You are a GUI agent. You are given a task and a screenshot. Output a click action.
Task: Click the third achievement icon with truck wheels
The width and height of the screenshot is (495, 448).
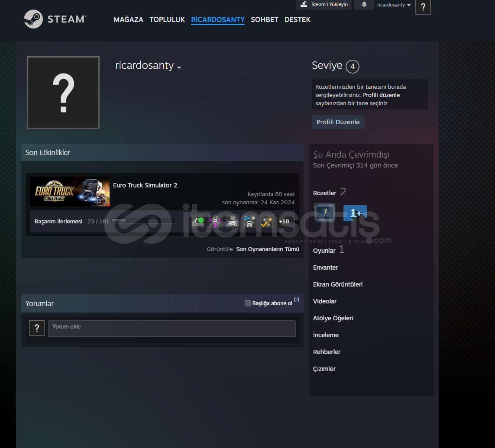(x=233, y=221)
